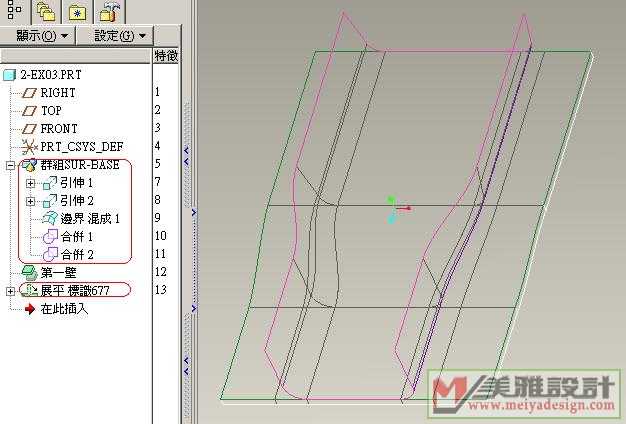Click the 邊界 混成 1 boundary blend icon
Image resolution: width=626 pixels, height=424 pixels.
tap(50, 218)
